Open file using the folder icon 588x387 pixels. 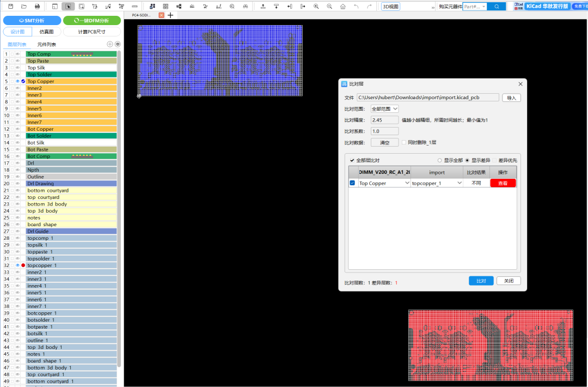coord(23,7)
